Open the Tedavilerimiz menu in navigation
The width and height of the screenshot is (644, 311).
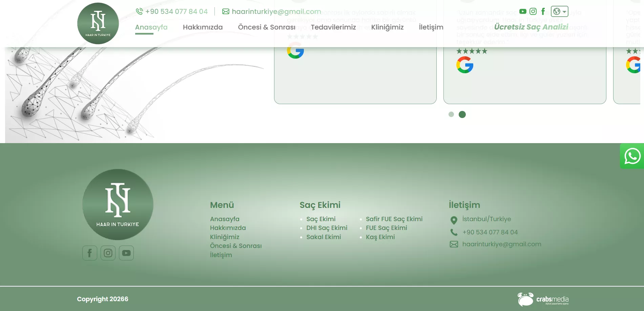click(333, 27)
